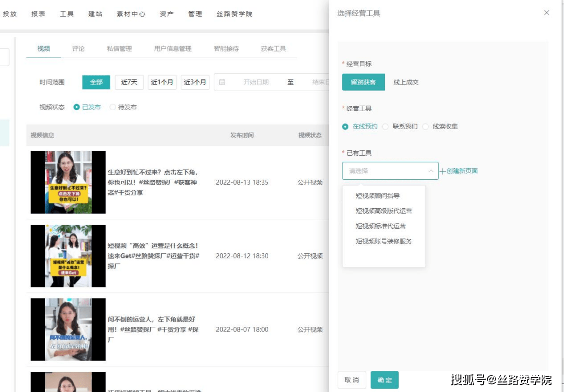The width and height of the screenshot is (564, 392).
Task: Click the plus icon beside 创建新页面
Action: (443, 171)
